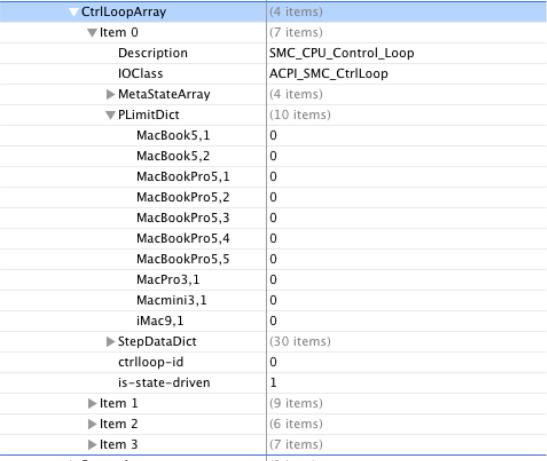
Task: Select the Item 3 row label
Action: (x=119, y=445)
